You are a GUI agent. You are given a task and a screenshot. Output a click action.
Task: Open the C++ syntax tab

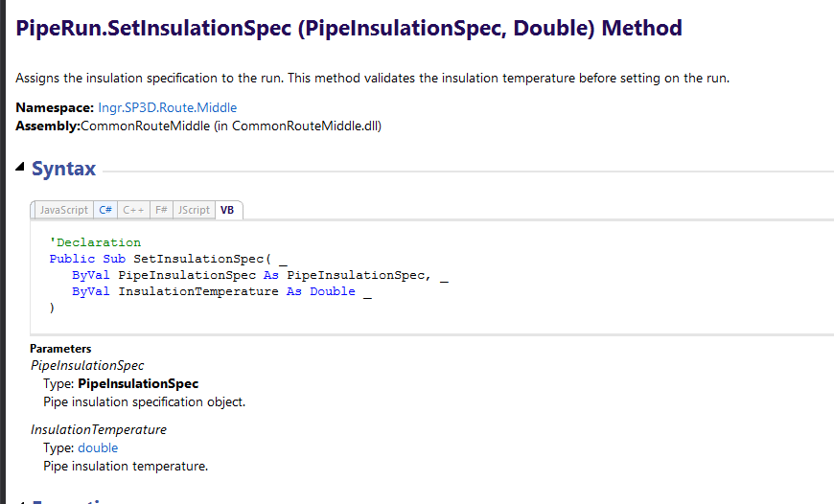[133, 210]
